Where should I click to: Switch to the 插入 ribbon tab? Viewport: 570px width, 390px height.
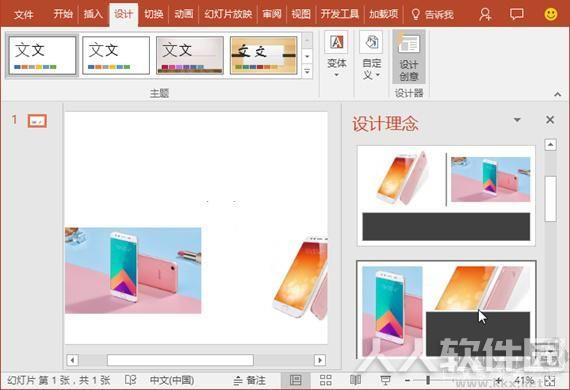pyautogui.click(x=93, y=14)
